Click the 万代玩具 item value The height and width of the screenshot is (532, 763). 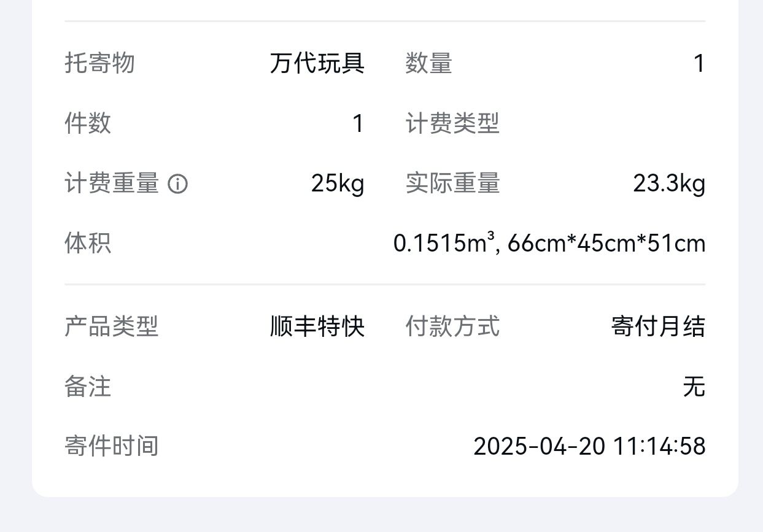pos(317,63)
